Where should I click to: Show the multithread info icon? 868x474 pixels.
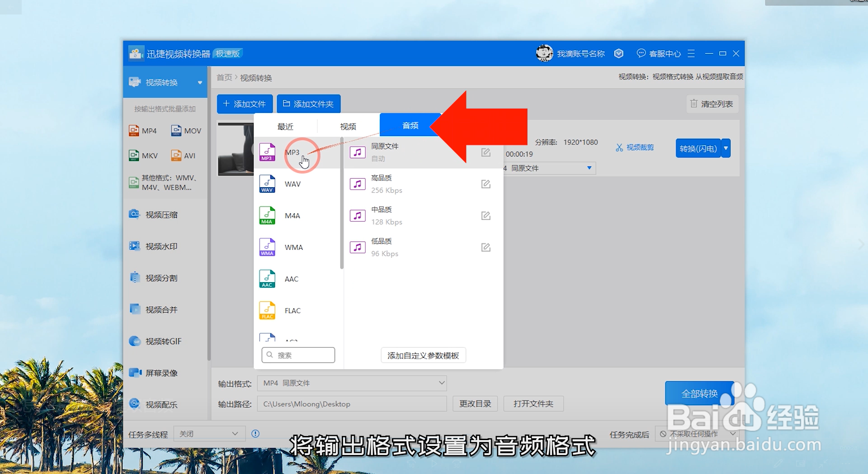point(255,434)
